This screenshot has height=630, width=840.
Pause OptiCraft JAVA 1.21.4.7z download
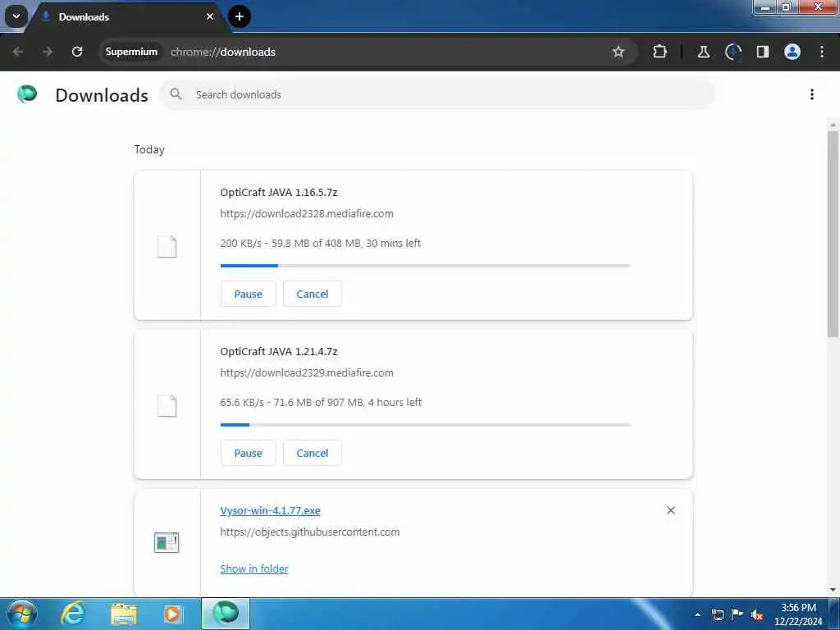point(248,453)
